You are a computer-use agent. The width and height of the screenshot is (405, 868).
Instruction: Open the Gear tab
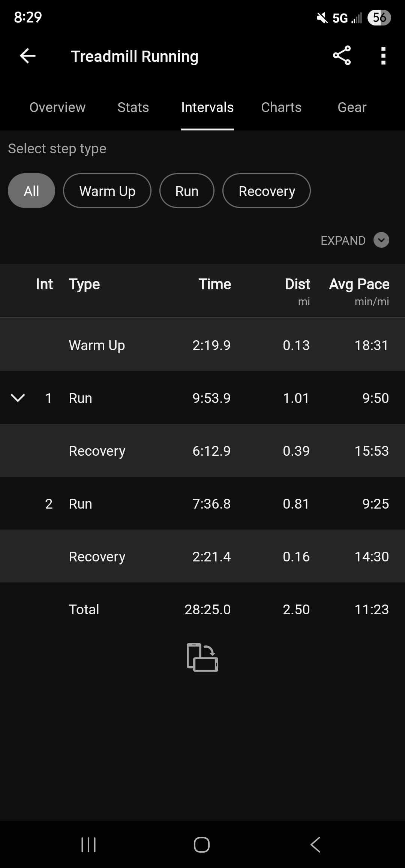click(352, 108)
